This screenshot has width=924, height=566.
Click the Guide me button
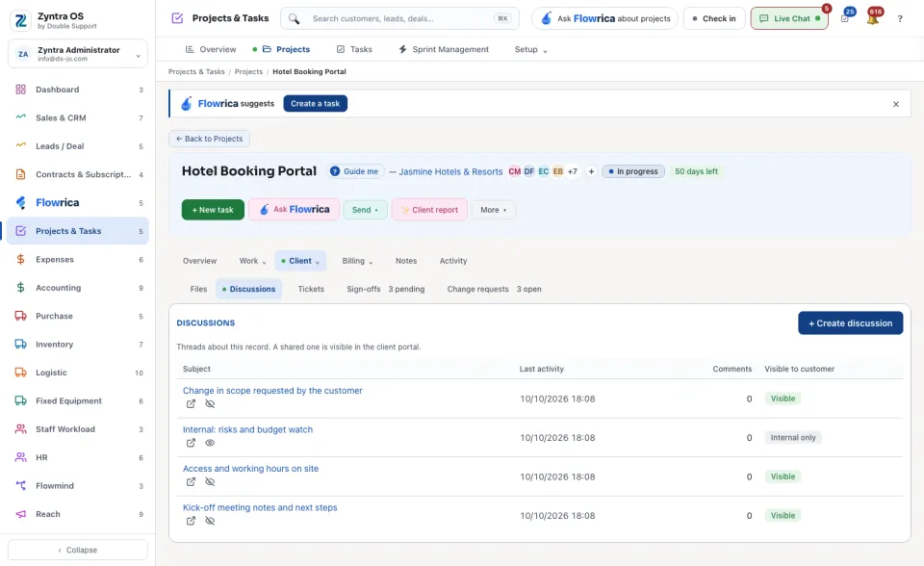pyautogui.click(x=355, y=171)
